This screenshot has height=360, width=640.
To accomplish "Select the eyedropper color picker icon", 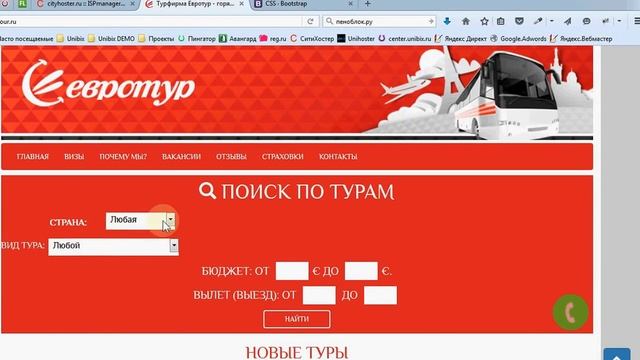I will tap(538, 21).
